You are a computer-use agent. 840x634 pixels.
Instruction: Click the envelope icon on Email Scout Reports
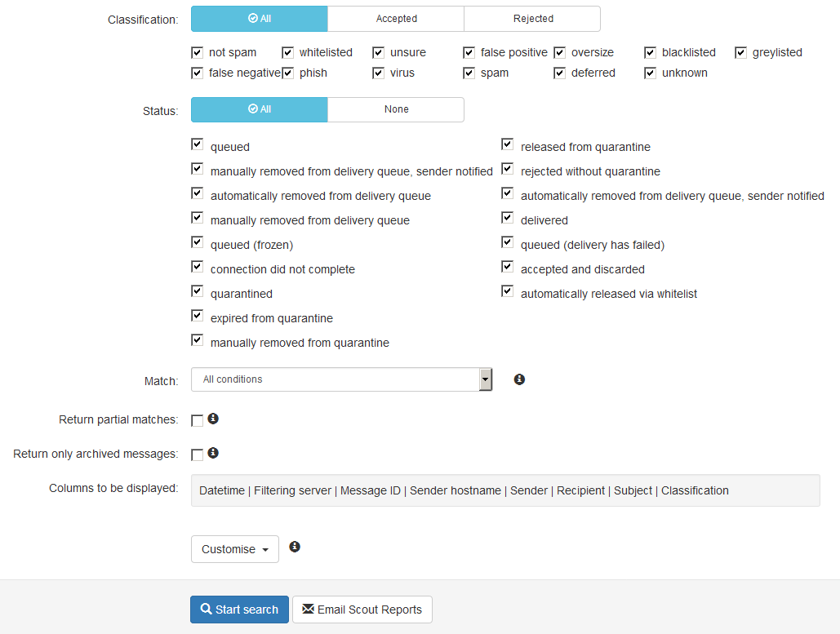pos(308,609)
